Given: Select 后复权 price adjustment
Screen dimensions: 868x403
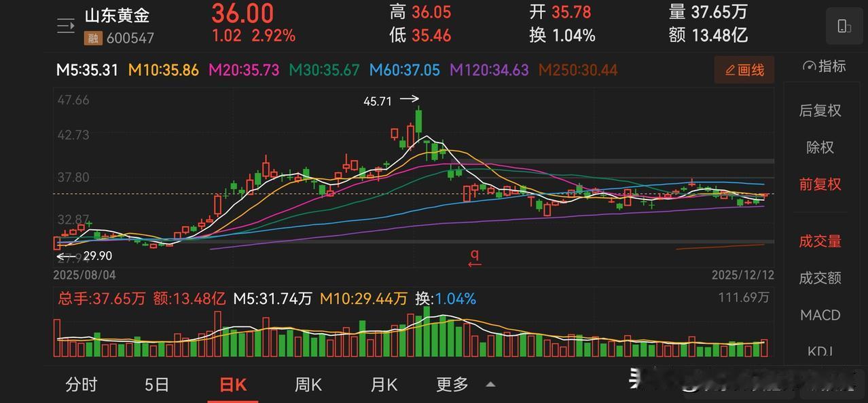Looking at the screenshot, I should tap(820, 111).
